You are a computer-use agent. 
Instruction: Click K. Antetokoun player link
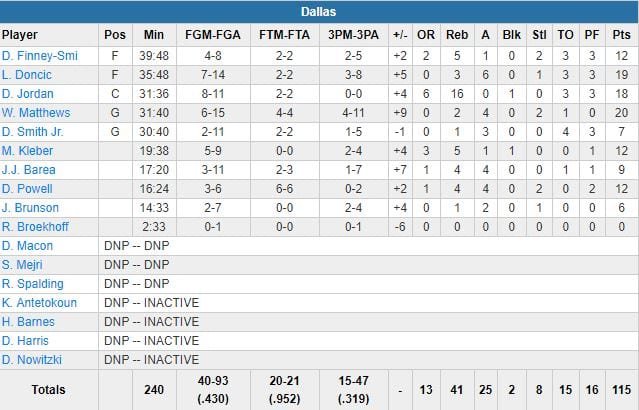40,303
